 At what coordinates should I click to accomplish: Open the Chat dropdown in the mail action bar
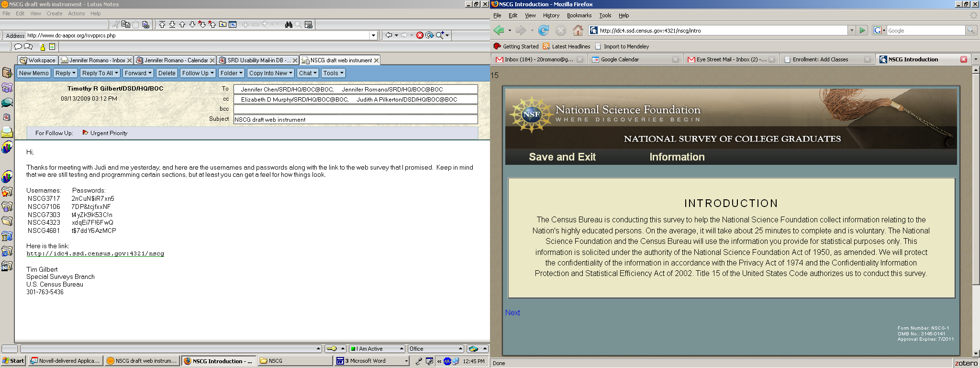308,73
